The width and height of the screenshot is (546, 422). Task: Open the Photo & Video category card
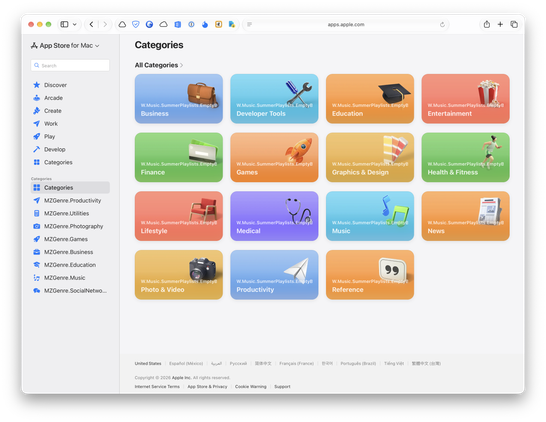[179, 275]
